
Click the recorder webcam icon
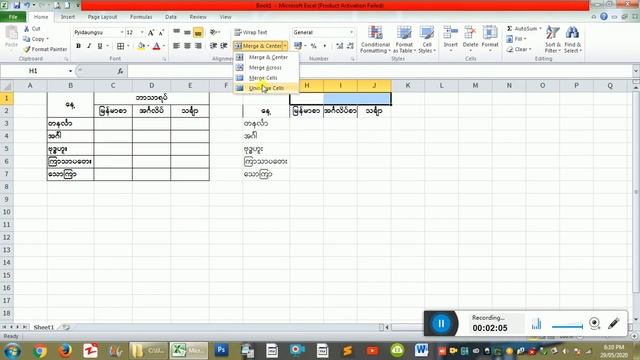click(x=595, y=323)
